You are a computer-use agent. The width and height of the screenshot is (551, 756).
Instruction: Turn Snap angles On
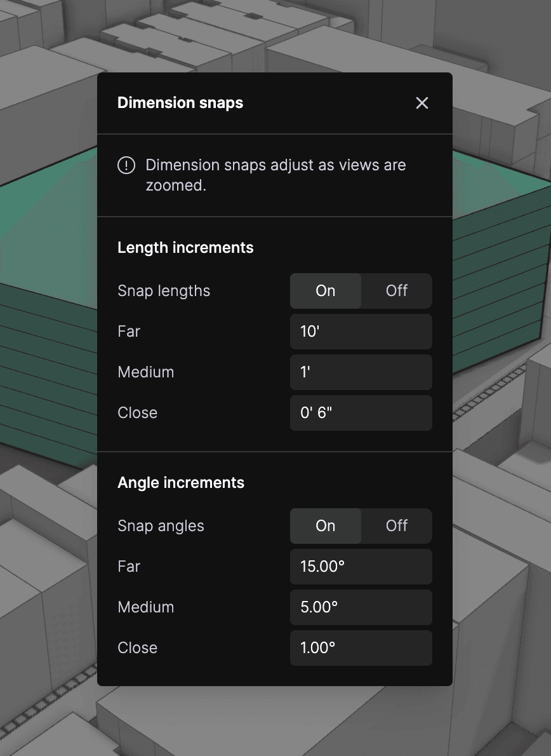326,525
